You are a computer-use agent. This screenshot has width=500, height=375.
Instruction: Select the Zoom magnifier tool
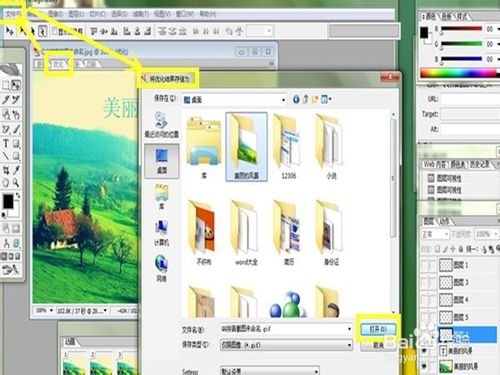pos(16,183)
